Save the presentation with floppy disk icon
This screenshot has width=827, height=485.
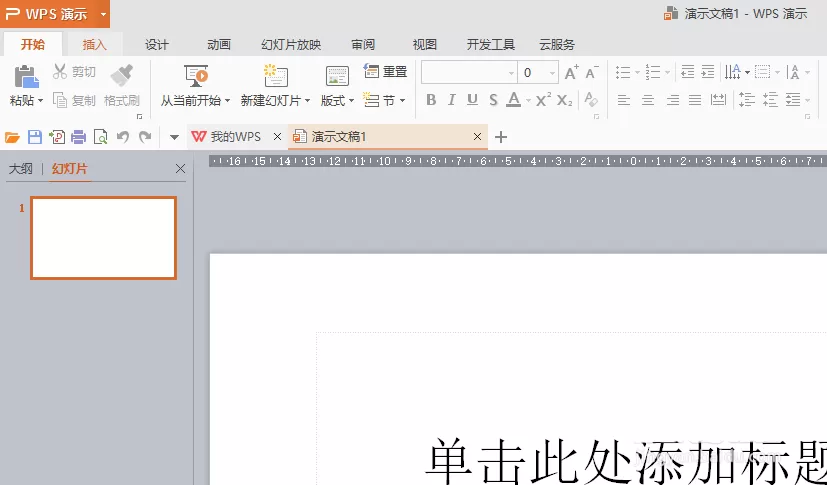35,137
